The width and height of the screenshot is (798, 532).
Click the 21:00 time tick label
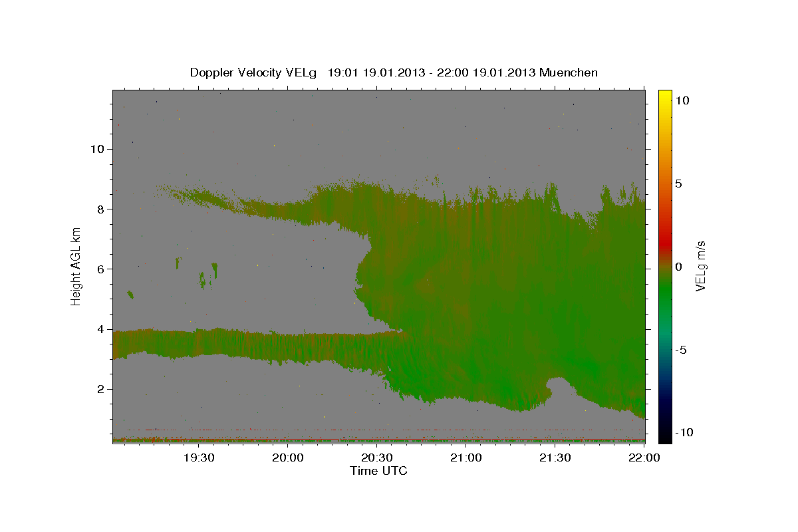pyautogui.click(x=466, y=458)
